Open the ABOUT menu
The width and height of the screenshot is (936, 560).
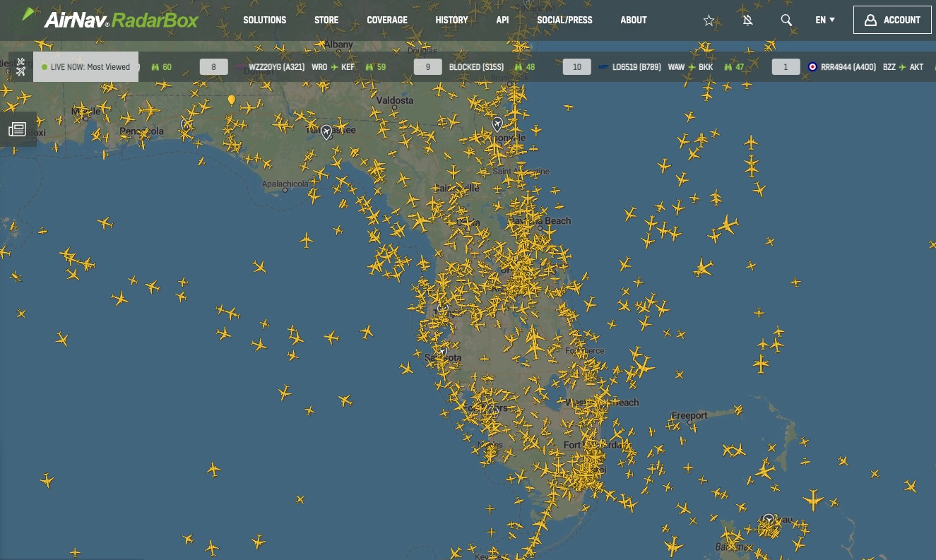point(633,20)
